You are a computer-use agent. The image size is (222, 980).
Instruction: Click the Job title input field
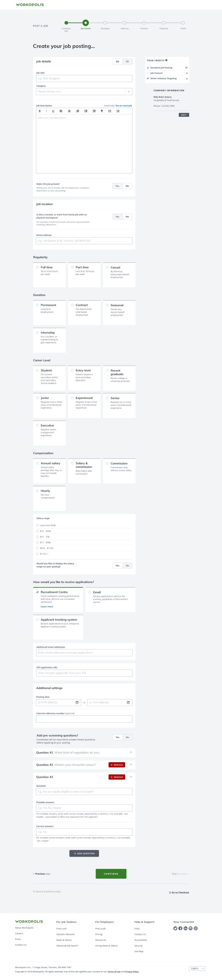coord(84,78)
